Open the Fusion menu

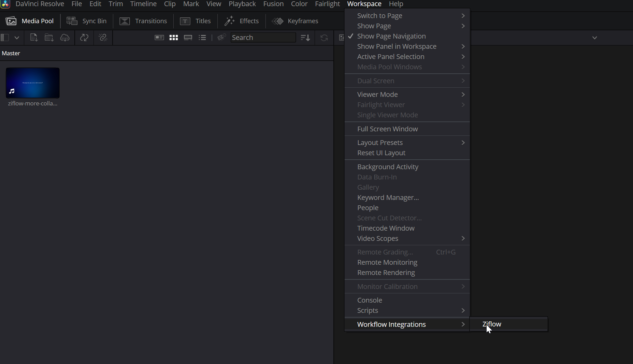(273, 4)
